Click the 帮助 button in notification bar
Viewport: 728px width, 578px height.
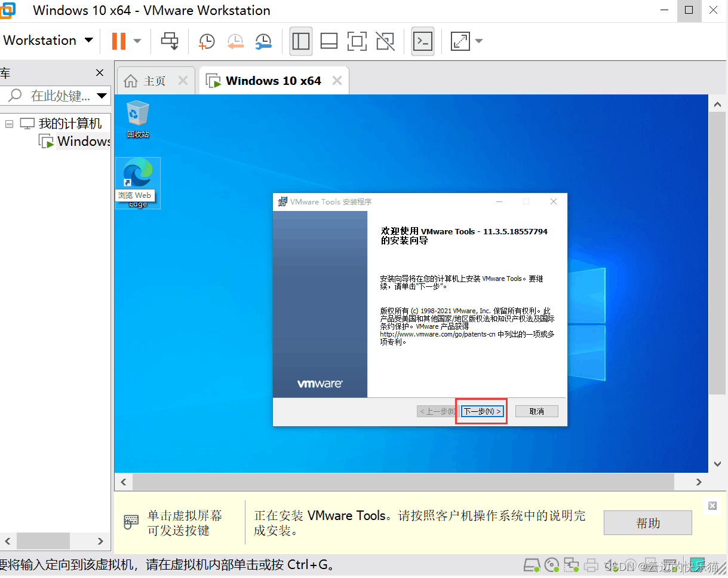pyautogui.click(x=648, y=523)
